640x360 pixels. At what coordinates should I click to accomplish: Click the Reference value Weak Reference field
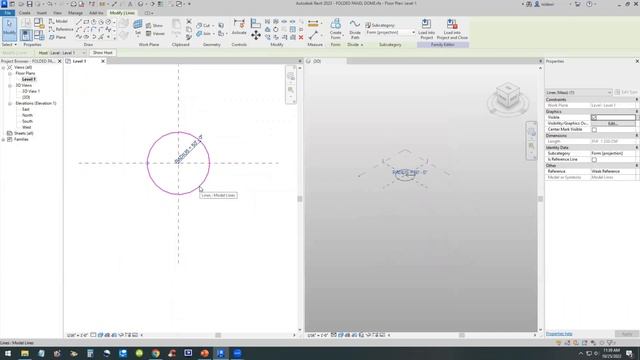(613, 171)
